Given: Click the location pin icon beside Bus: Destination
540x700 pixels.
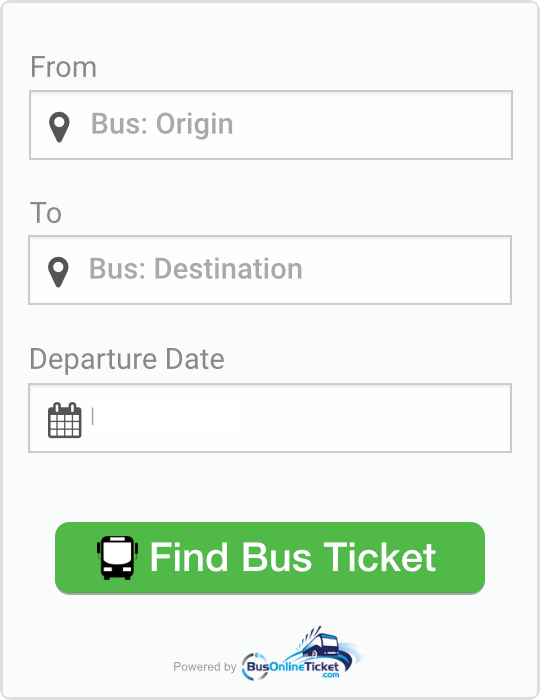Looking at the screenshot, I should coord(58,272).
